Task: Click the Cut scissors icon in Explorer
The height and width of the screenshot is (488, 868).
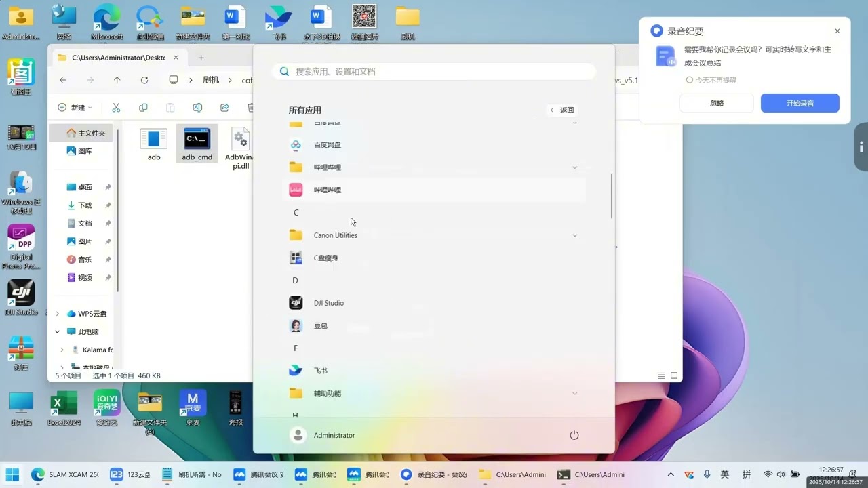Action: [116, 108]
